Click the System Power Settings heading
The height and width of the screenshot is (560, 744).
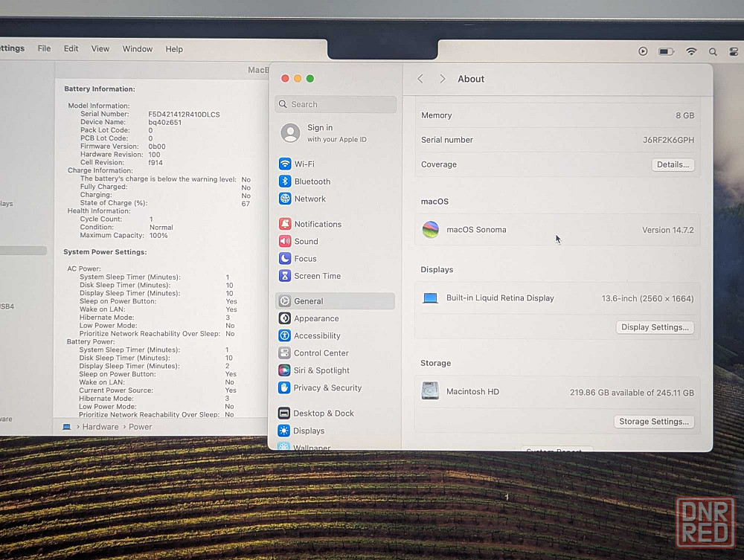click(106, 252)
